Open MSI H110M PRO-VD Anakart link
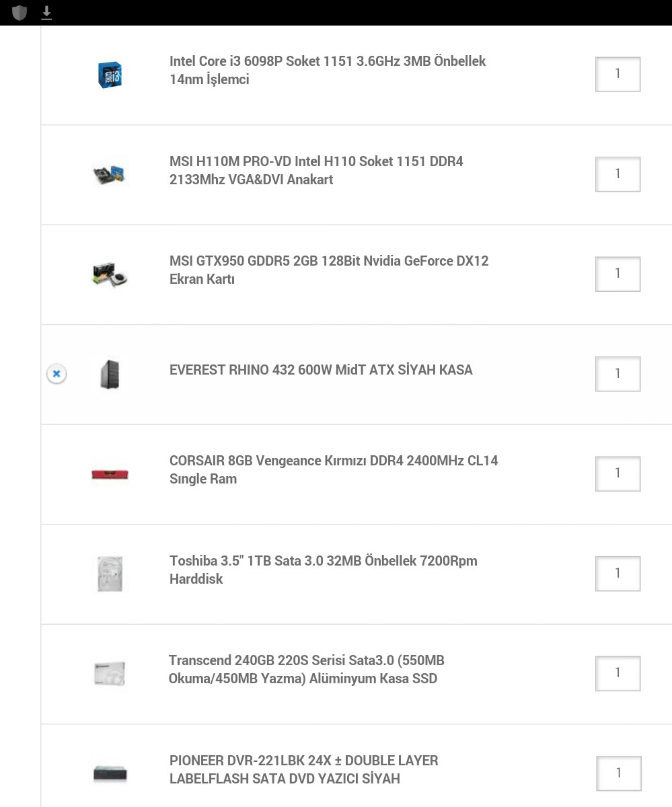The image size is (672, 807). click(316, 170)
